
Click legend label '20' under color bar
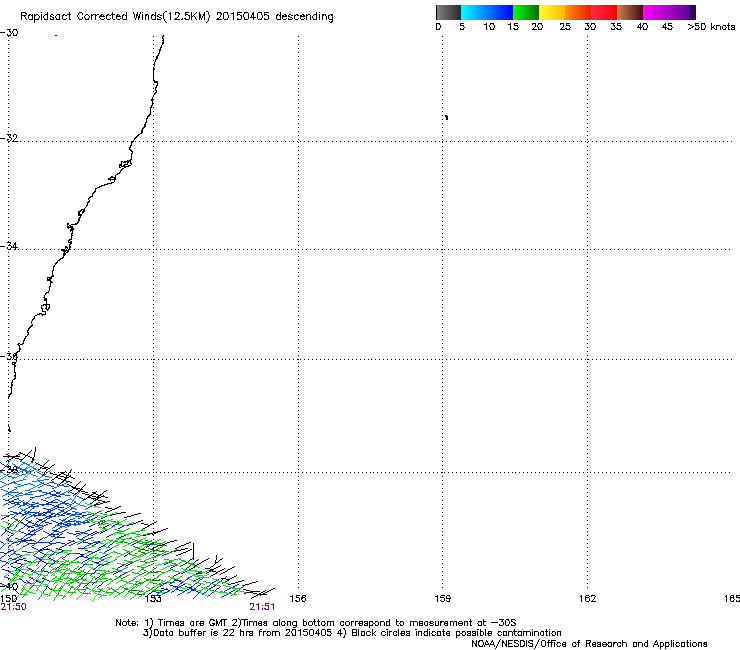(537, 27)
